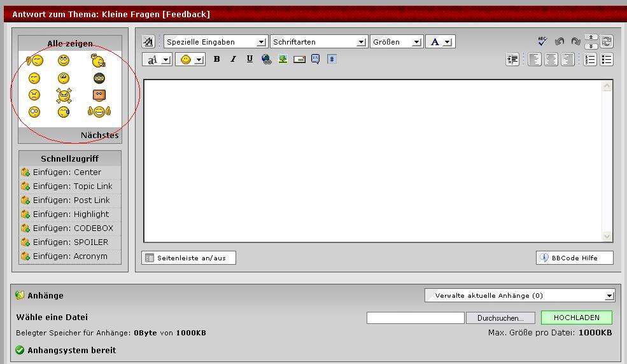Insert a bulleted list

tap(607, 59)
